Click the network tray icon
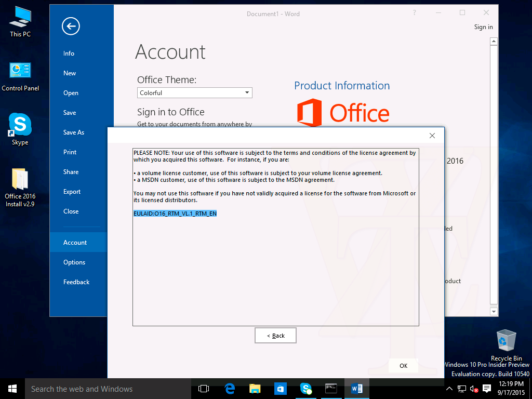Image resolution: width=532 pixels, height=399 pixels. pos(462,389)
